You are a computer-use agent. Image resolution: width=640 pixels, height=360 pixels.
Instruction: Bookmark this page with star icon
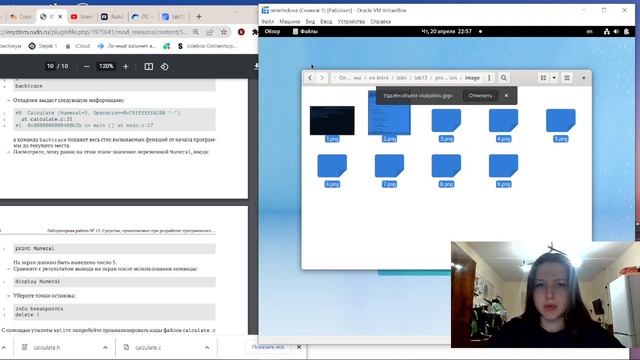pos(224,32)
